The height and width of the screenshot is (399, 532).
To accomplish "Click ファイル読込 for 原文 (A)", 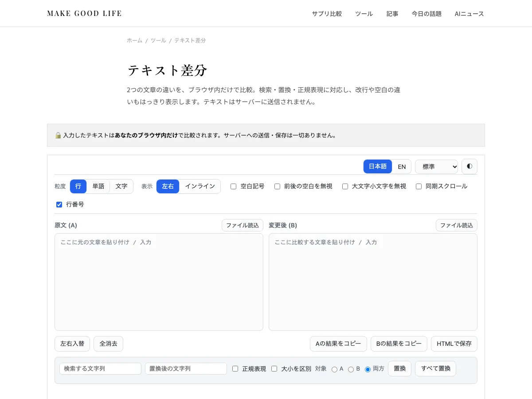I will point(243,225).
